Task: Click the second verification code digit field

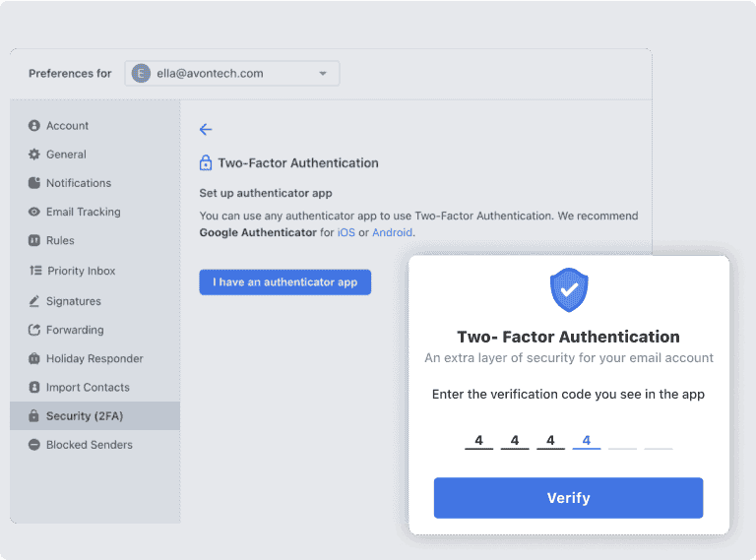Action: coord(515,441)
